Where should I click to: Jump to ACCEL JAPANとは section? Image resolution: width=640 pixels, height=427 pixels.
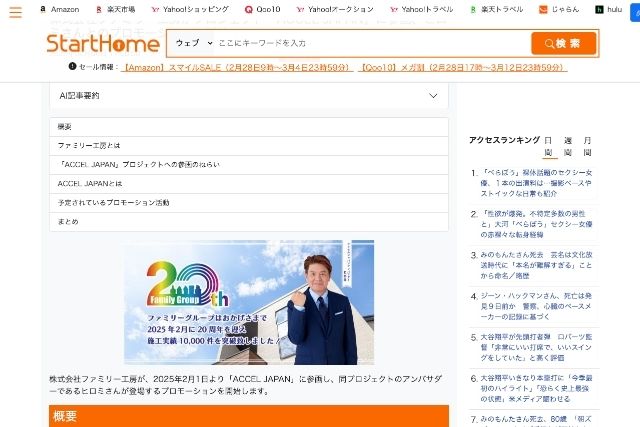(x=249, y=184)
